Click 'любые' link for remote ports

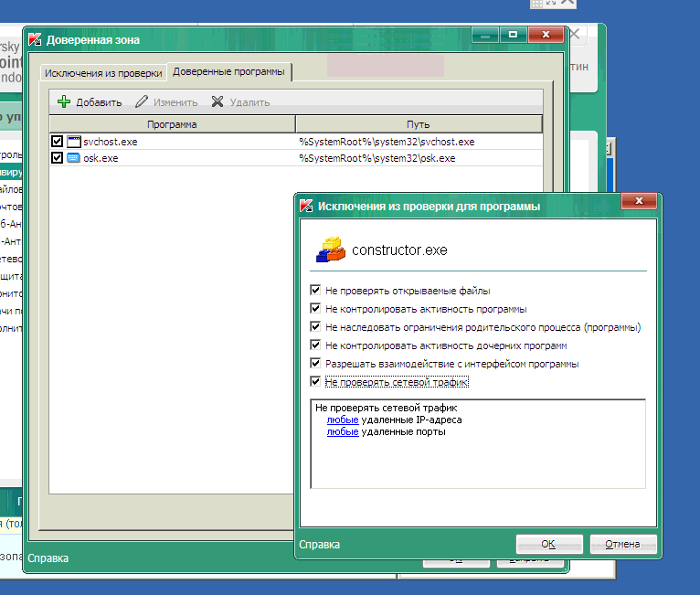point(342,431)
